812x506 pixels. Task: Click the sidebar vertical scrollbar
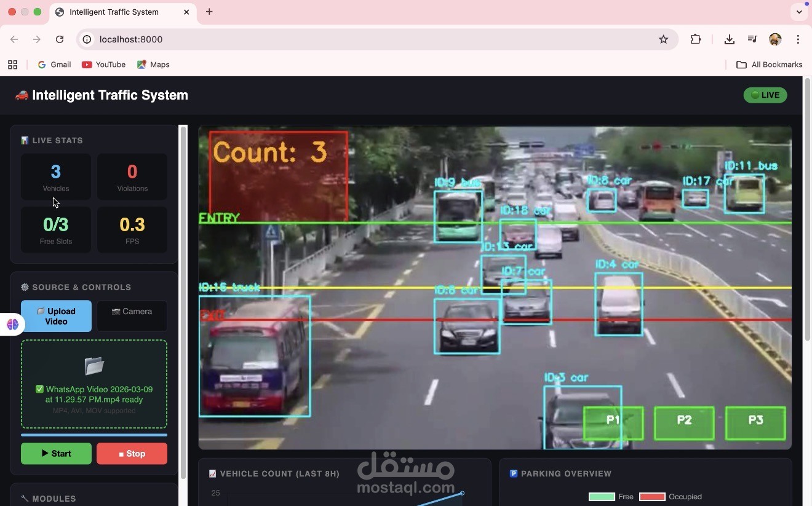coord(183,301)
